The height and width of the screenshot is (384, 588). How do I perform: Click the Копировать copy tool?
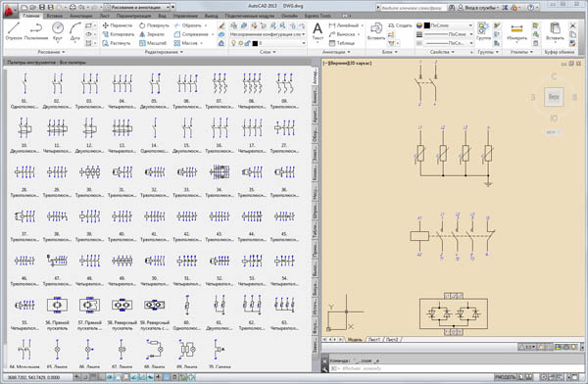pyautogui.click(x=119, y=34)
